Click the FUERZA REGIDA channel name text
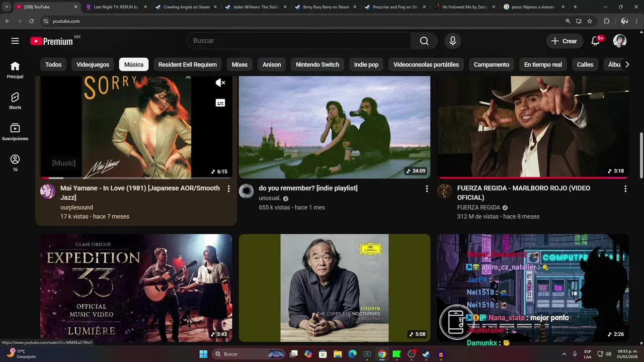This screenshot has height=362, width=644. pyautogui.click(x=478, y=207)
